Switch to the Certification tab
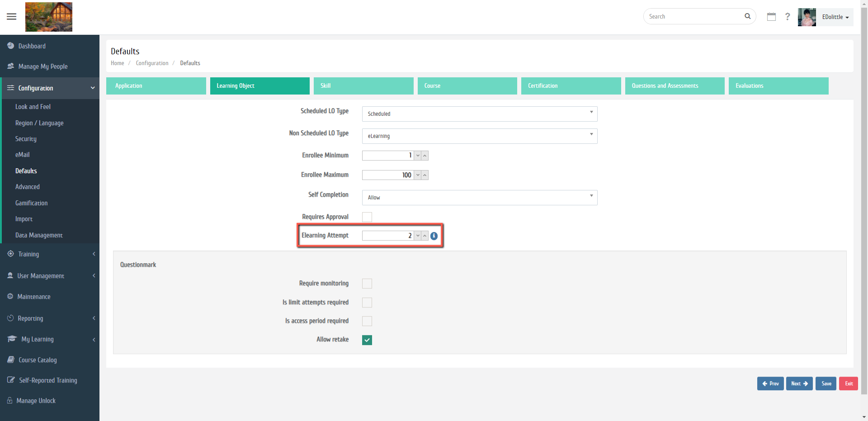 click(571, 86)
